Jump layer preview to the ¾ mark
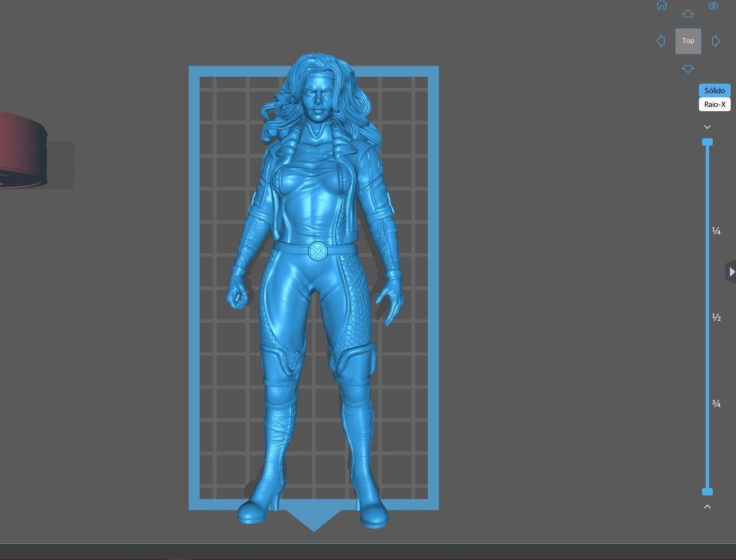 point(716,403)
